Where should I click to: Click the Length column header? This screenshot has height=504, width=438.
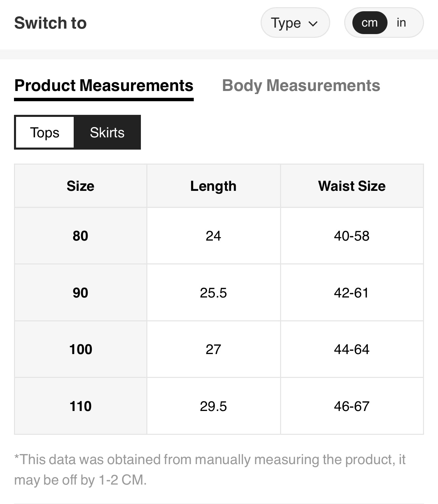(x=213, y=186)
